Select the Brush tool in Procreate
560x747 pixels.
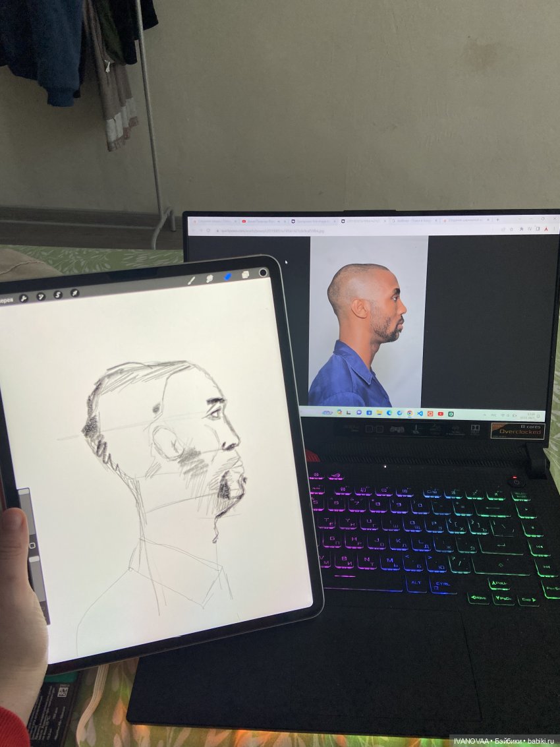pyautogui.click(x=192, y=280)
